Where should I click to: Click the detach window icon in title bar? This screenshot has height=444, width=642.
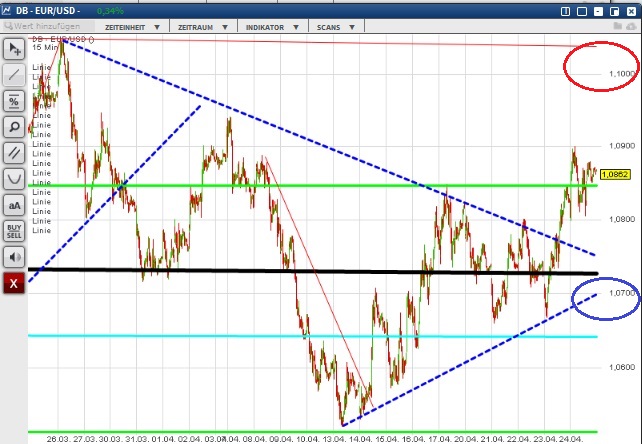coord(615,11)
